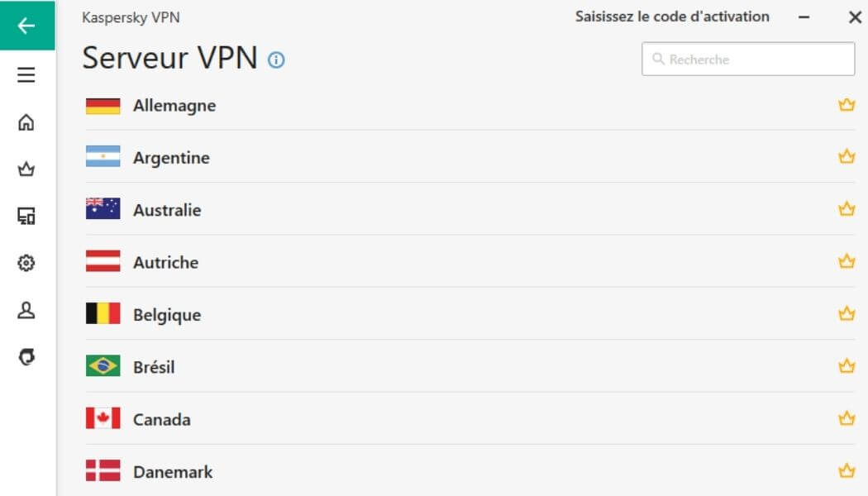Viewport: 868px width, 496px height.
Task: Click Saisissez le code d'activation
Action: [672, 17]
